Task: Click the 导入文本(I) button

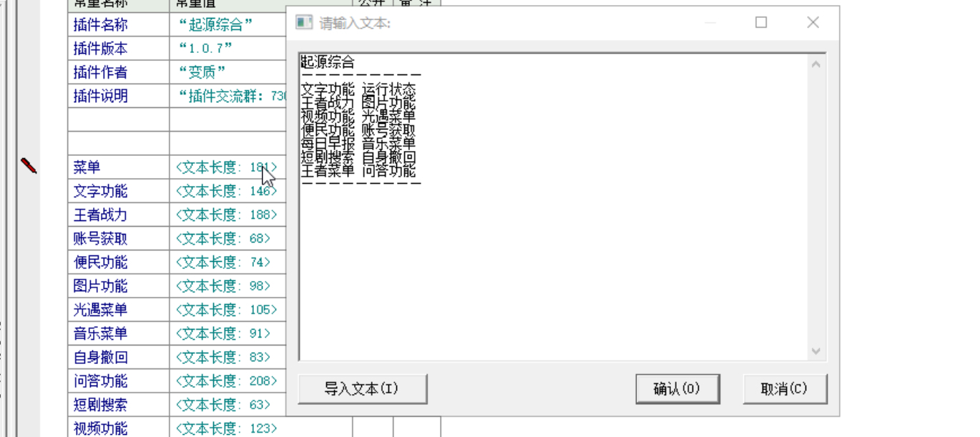Action: tap(363, 389)
